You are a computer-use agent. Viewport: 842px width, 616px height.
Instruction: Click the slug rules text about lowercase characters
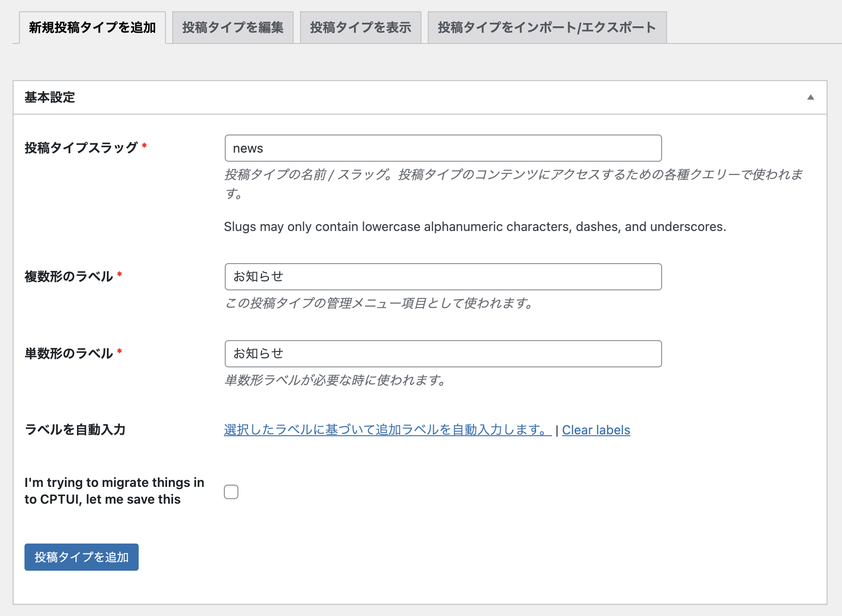click(474, 226)
